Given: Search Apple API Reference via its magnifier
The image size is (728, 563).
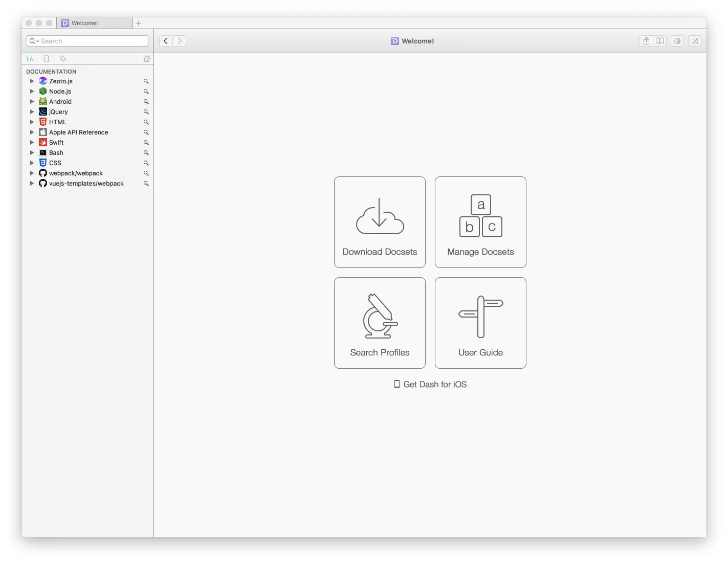Looking at the screenshot, I should (146, 132).
